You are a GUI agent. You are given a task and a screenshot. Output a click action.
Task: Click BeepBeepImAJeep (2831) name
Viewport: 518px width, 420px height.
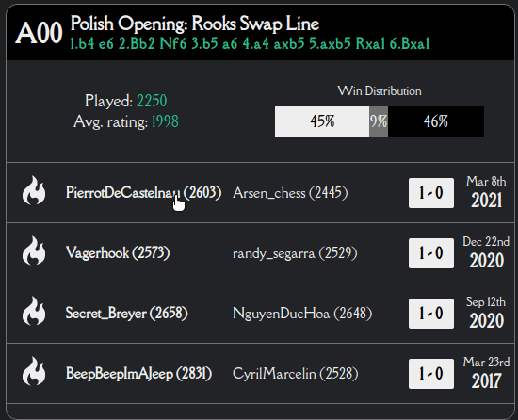[x=138, y=374]
